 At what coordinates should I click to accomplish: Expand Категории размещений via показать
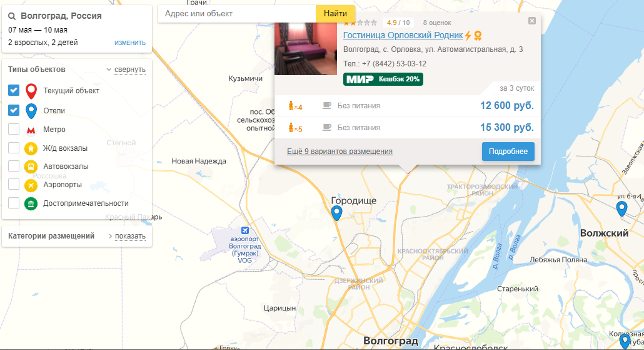point(130,236)
